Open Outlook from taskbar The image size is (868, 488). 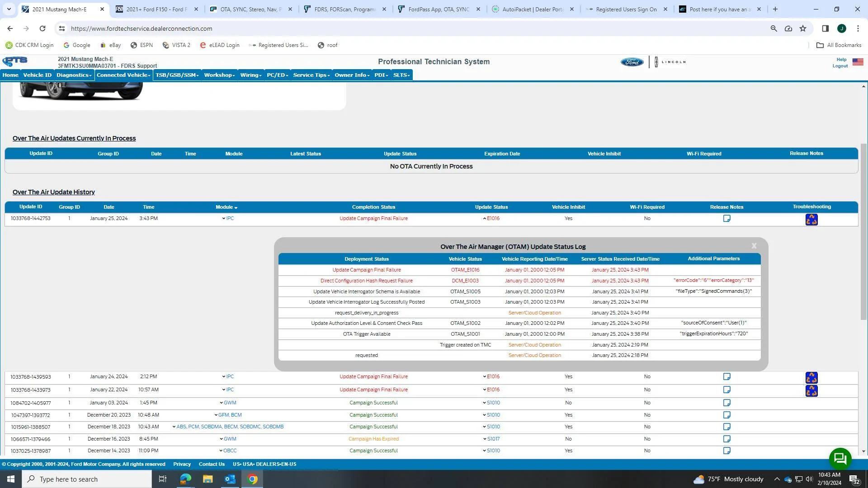230,479
